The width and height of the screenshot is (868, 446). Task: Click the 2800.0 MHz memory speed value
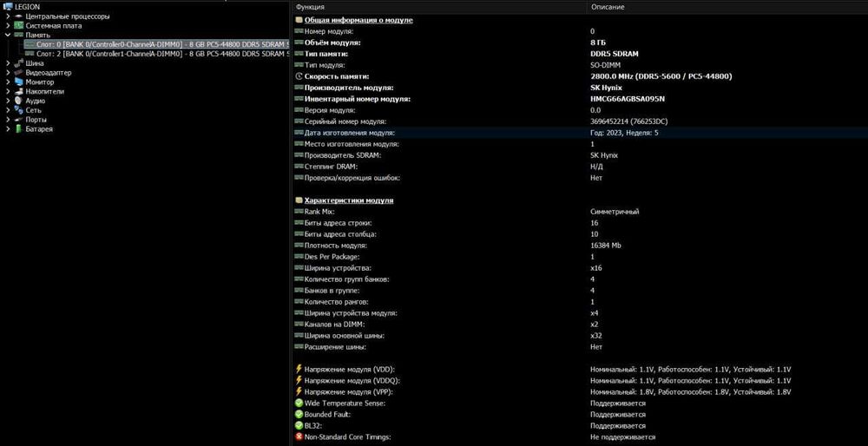(x=661, y=76)
